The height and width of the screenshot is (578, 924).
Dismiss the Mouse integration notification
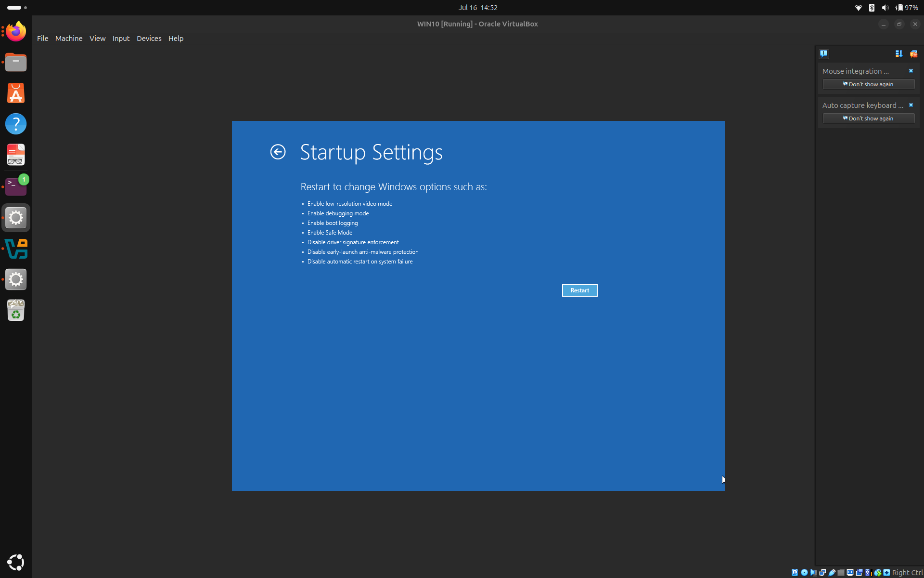[x=911, y=71]
